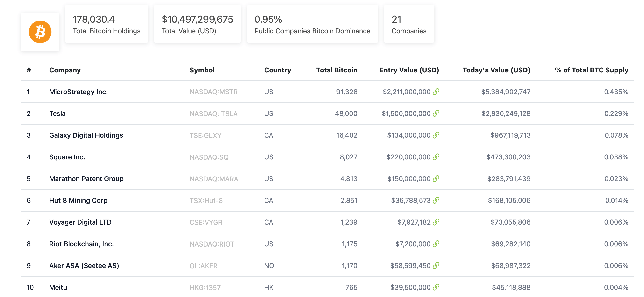Click the TSE:GLXY symbol
Image resolution: width=644 pixels, height=297 pixels.
click(x=205, y=135)
